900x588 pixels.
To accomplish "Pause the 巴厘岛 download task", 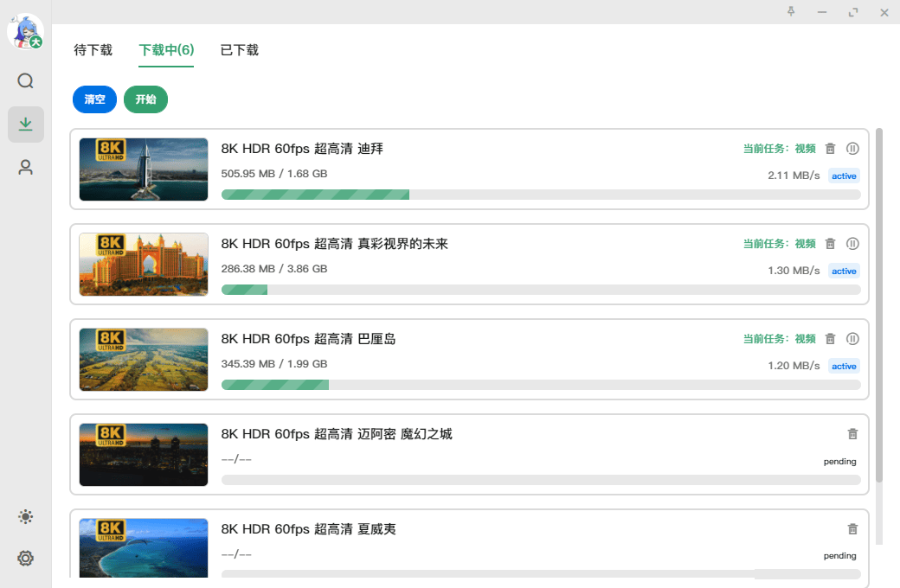I will [852, 338].
